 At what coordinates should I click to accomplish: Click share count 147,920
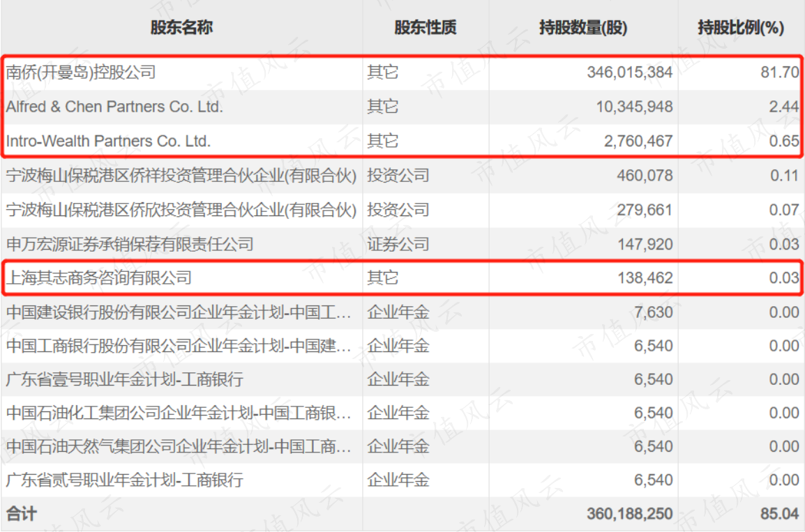click(x=645, y=244)
